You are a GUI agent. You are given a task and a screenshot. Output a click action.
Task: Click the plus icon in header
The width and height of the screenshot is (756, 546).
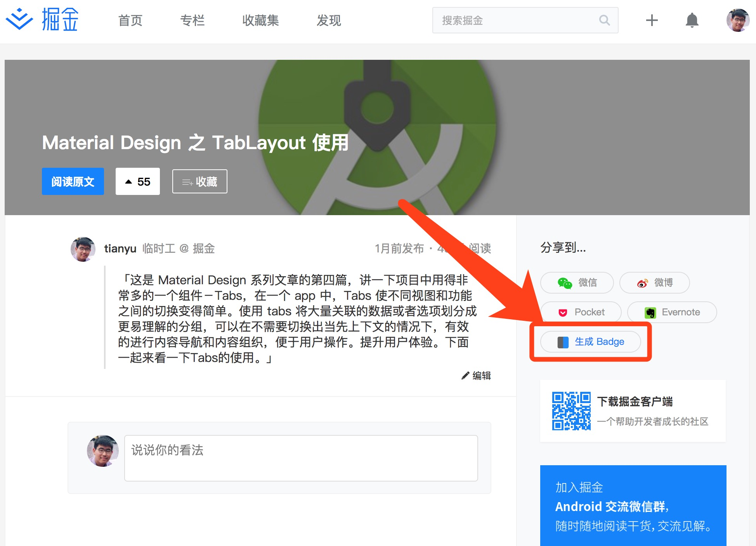tap(652, 20)
